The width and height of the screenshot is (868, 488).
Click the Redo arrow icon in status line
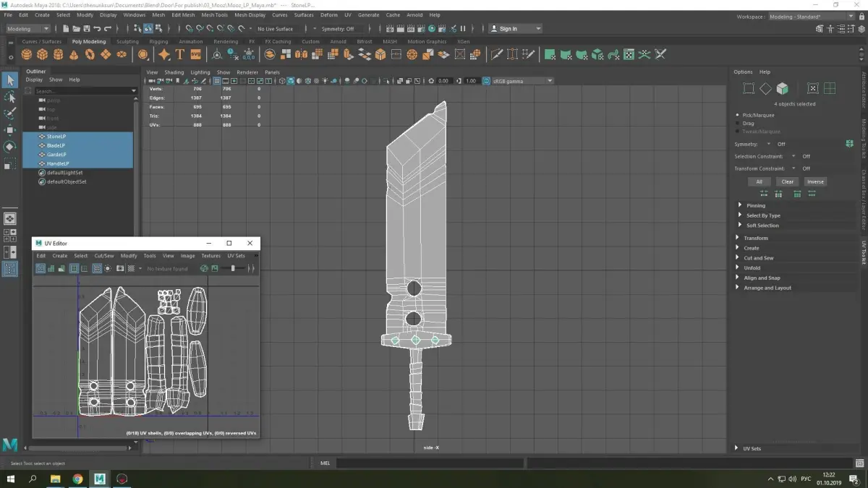coord(107,29)
